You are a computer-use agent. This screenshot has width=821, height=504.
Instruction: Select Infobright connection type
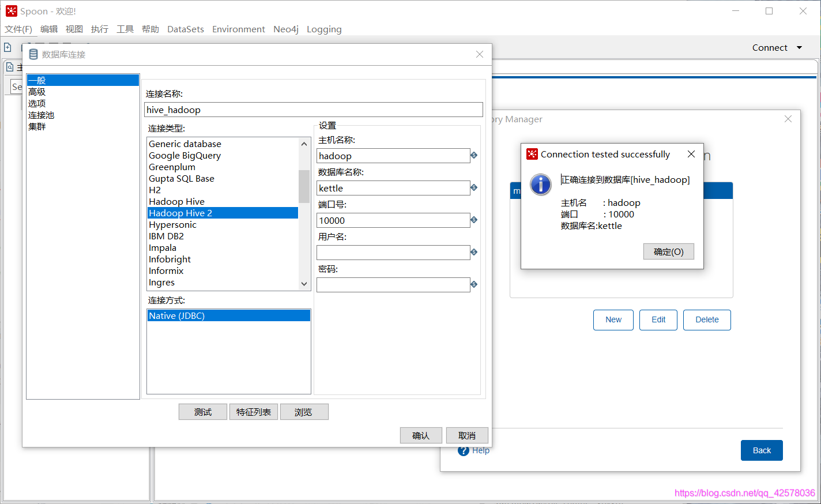[x=223, y=259]
